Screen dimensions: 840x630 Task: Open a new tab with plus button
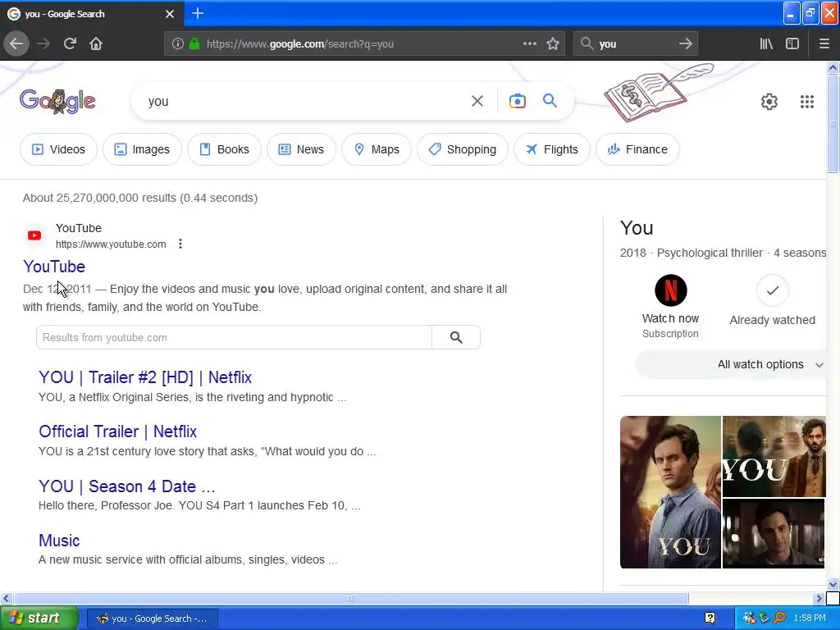pos(197,13)
